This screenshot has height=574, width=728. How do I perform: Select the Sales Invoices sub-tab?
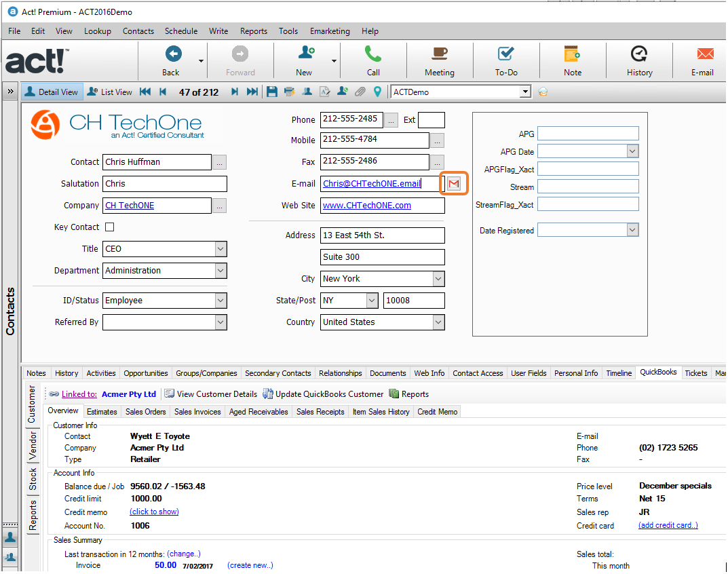point(197,412)
